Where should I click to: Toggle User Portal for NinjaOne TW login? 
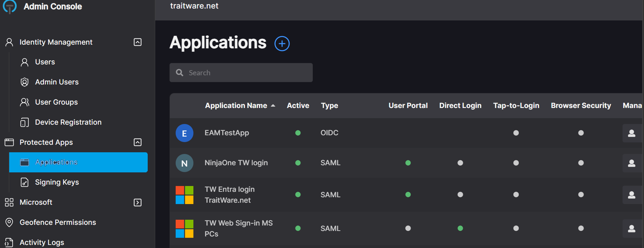(408, 163)
